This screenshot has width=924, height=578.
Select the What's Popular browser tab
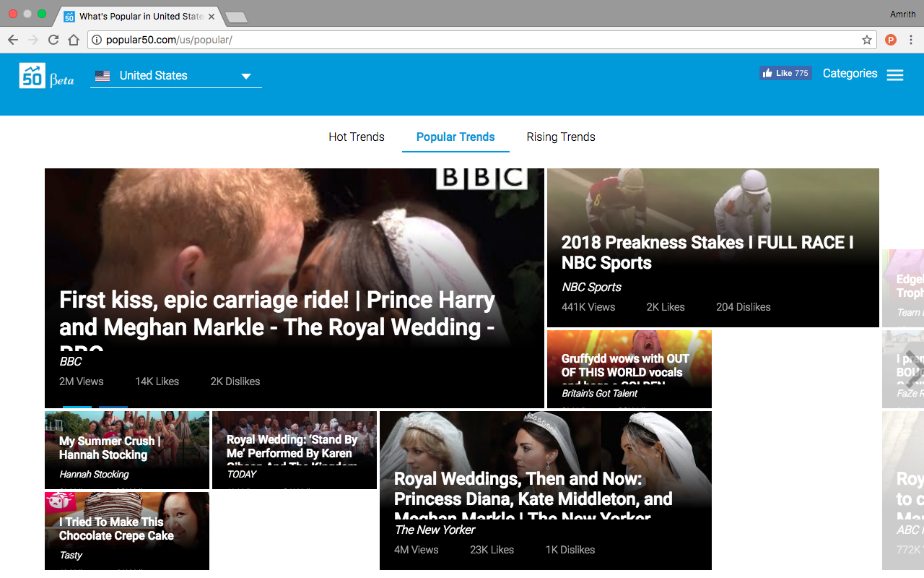137,16
